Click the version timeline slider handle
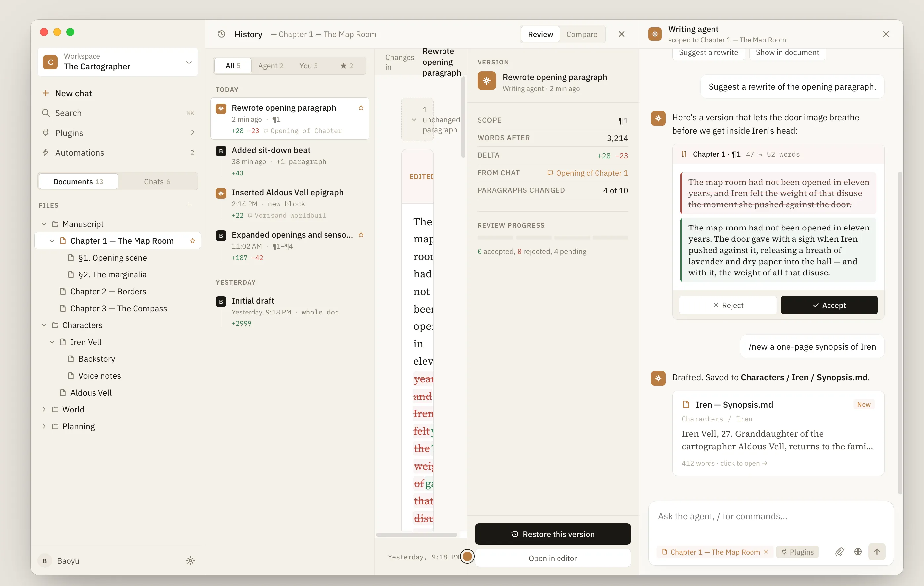This screenshot has width=924, height=586. (x=467, y=556)
